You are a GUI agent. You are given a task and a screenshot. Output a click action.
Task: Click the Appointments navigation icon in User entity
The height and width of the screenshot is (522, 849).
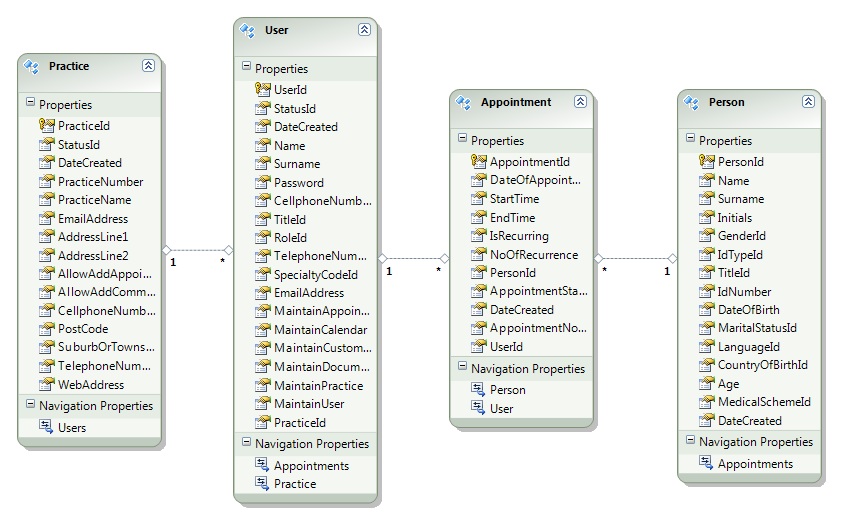(262, 465)
